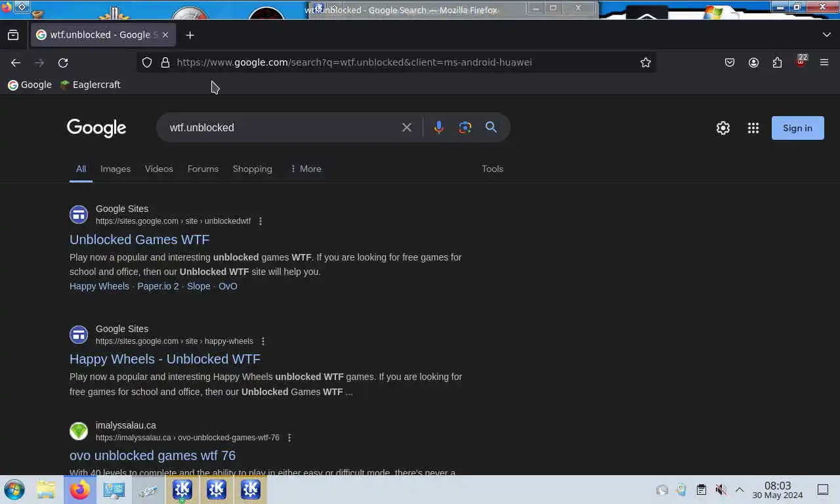Switch to Images results tab
This screenshot has width=840, height=504.
tap(115, 169)
